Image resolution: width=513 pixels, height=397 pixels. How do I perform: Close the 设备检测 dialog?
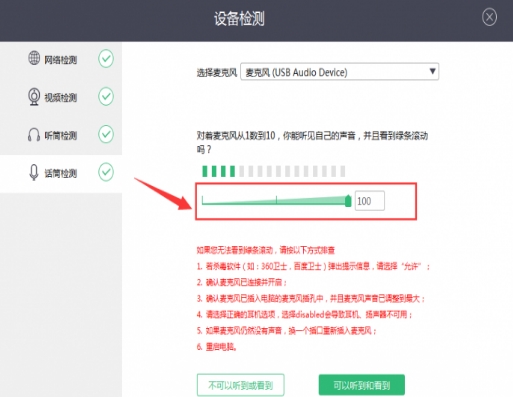pos(489,17)
